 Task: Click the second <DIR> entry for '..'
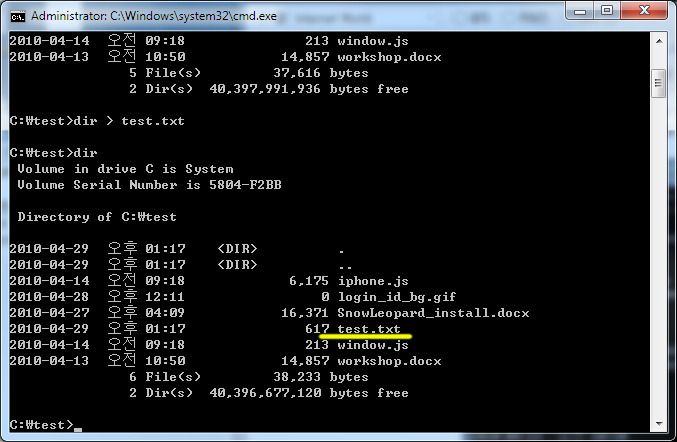(237, 265)
